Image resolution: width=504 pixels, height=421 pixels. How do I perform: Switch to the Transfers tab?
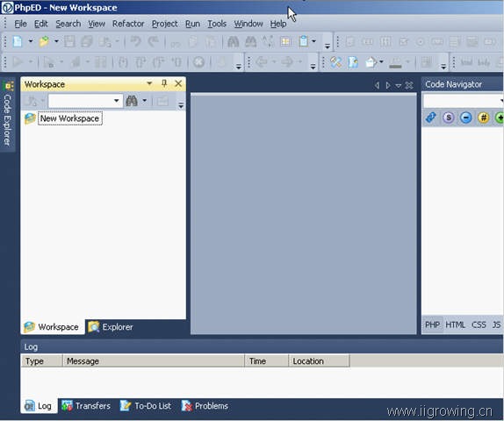[x=86, y=406]
